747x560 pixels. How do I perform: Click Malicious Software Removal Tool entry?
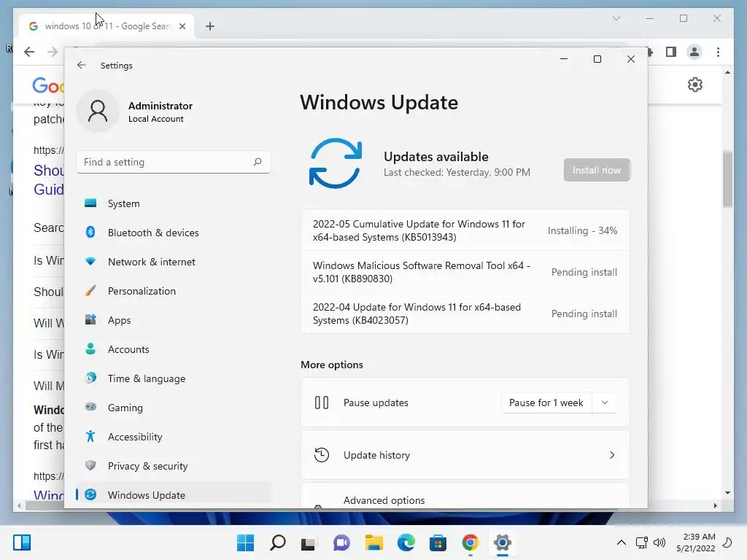[x=465, y=272]
